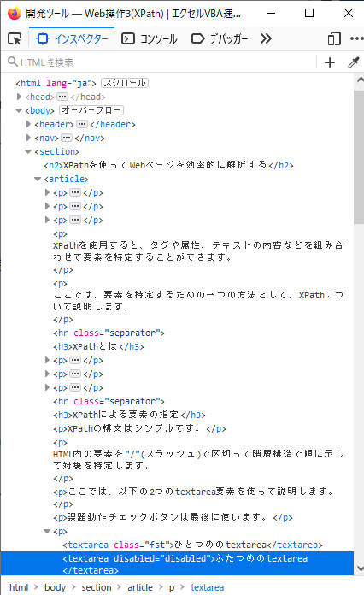Open the devtools three-dots options menu
364x595 pixels.
(x=356, y=38)
